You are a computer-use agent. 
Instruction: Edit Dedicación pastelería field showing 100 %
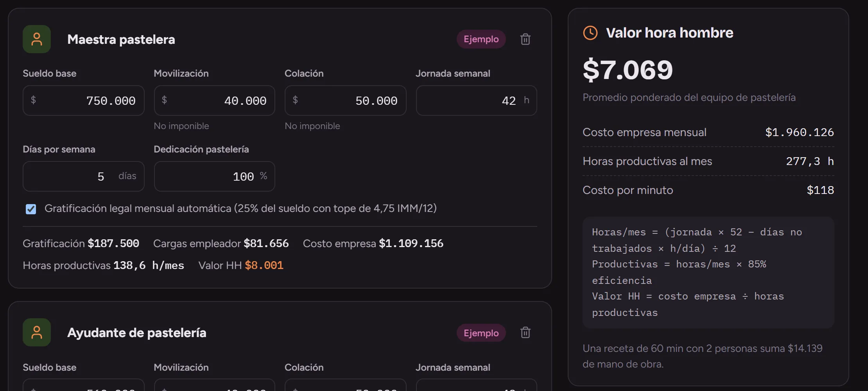(215, 176)
